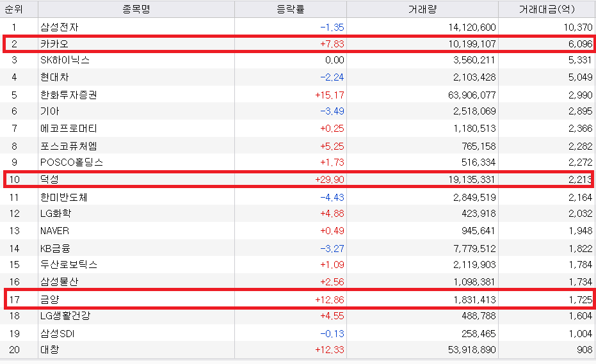Click 한미반도체 change rate -4.43
596x364 pixels.
point(332,197)
